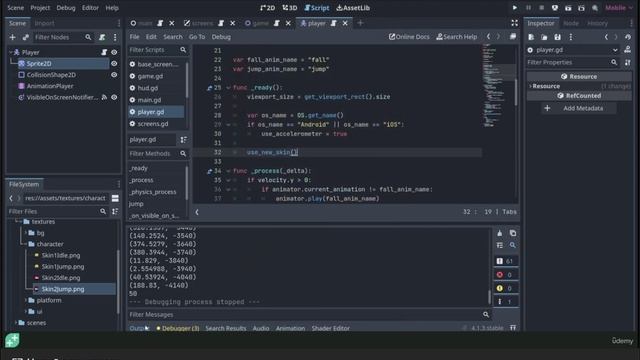Select the AnimationPlayer node
This screenshot has width=640, height=360.
click(50, 86)
